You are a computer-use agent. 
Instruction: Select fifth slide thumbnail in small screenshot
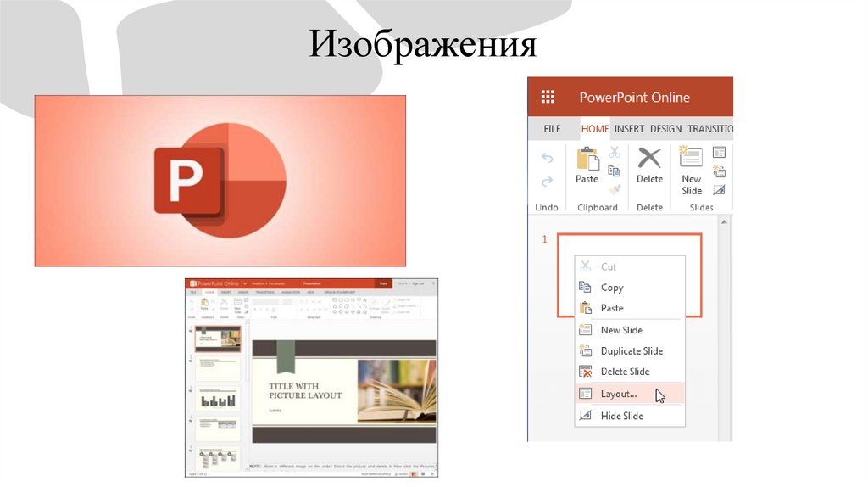point(218,459)
